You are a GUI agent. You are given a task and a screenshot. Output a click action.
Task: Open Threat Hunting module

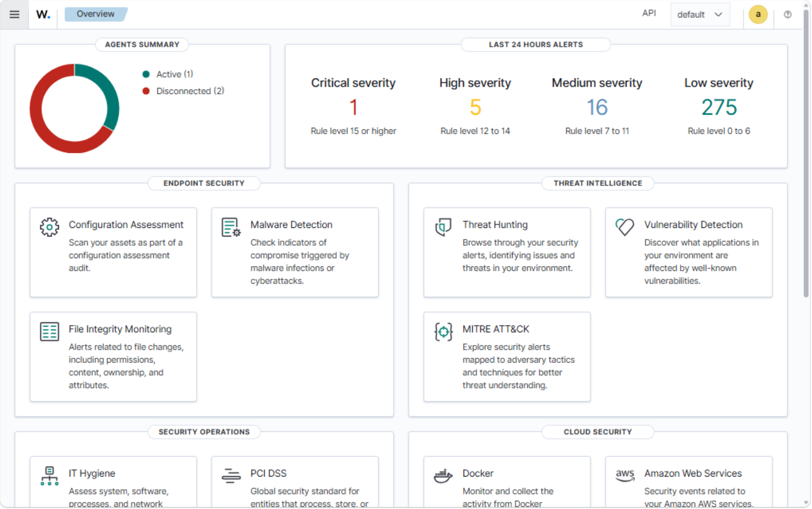(507, 252)
